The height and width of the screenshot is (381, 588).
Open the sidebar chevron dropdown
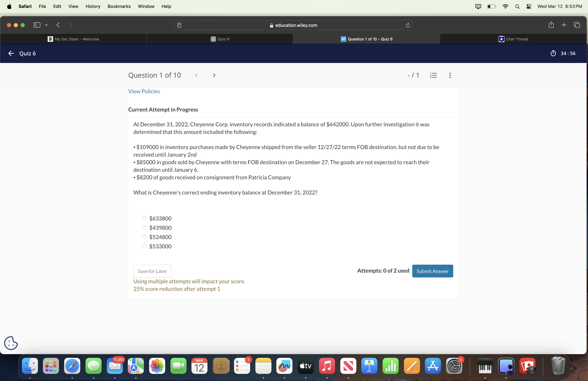point(46,25)
